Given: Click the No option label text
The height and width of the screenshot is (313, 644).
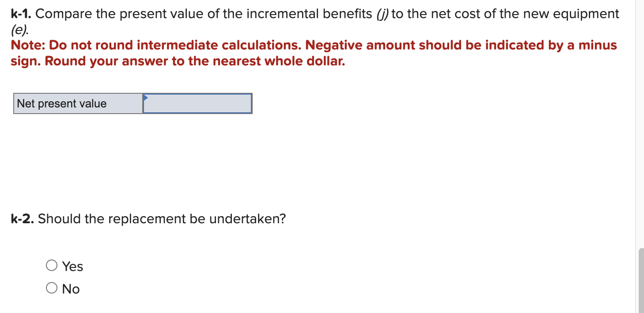Looking at the screenshot, I should (70, 288).
